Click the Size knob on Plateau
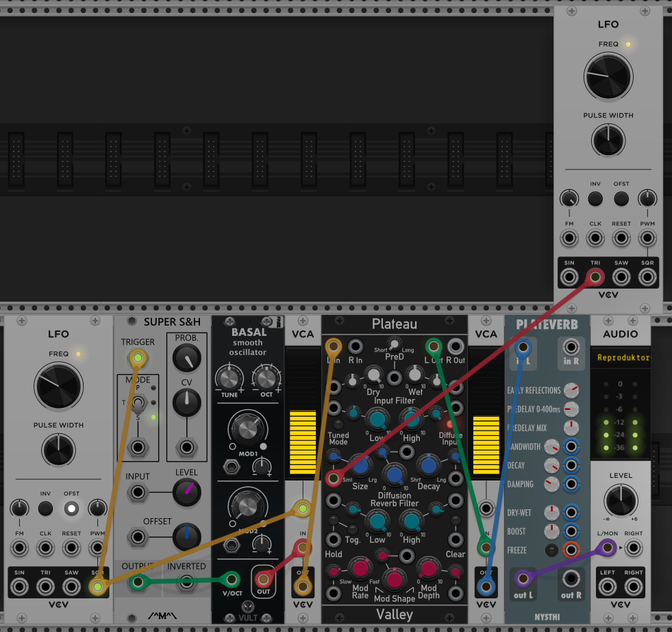This screenshot has height=632, width=672. pos(360,465)
